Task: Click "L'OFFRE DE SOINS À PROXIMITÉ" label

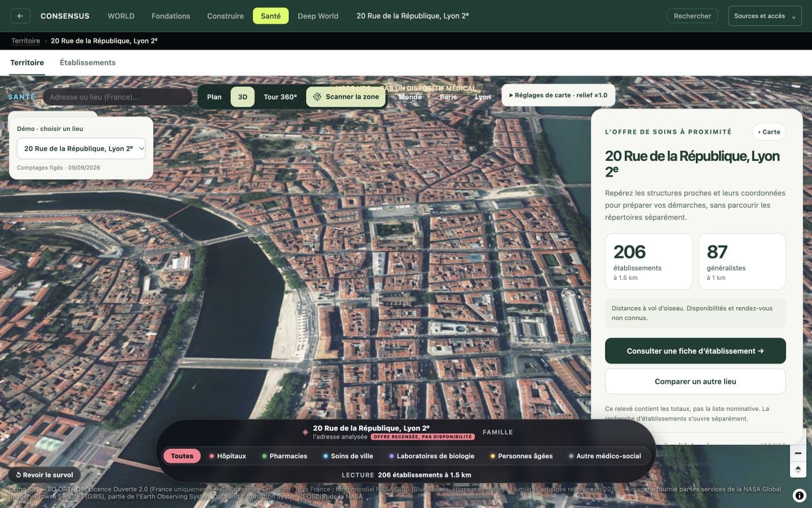Action: pos(668,132)
